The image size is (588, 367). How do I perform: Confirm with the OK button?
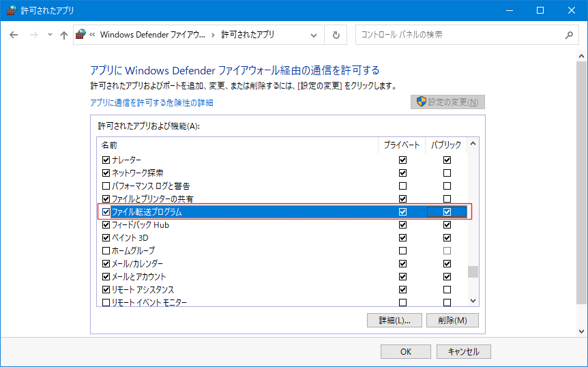point(406,351)
